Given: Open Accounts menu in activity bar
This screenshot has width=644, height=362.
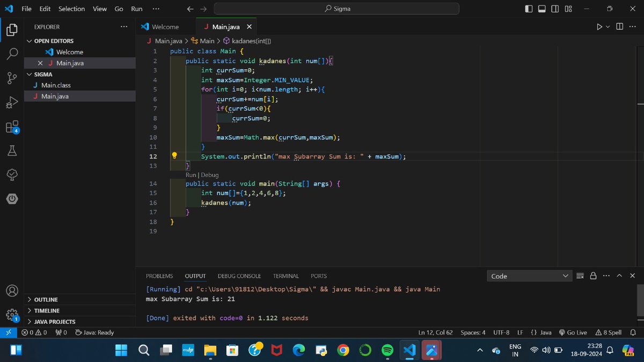Looking at the screenshot, I should pos(12,291).
